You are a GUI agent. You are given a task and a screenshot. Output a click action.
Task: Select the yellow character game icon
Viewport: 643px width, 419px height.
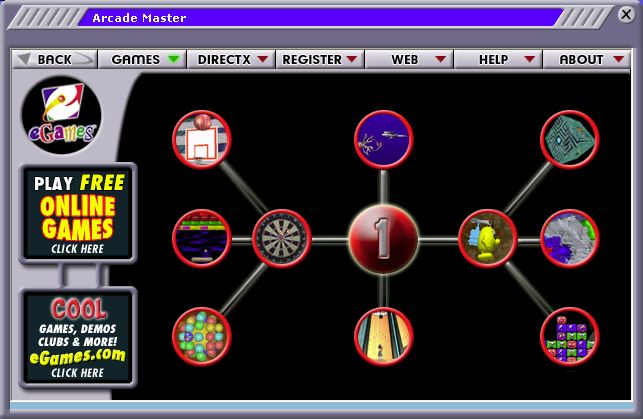487,238
